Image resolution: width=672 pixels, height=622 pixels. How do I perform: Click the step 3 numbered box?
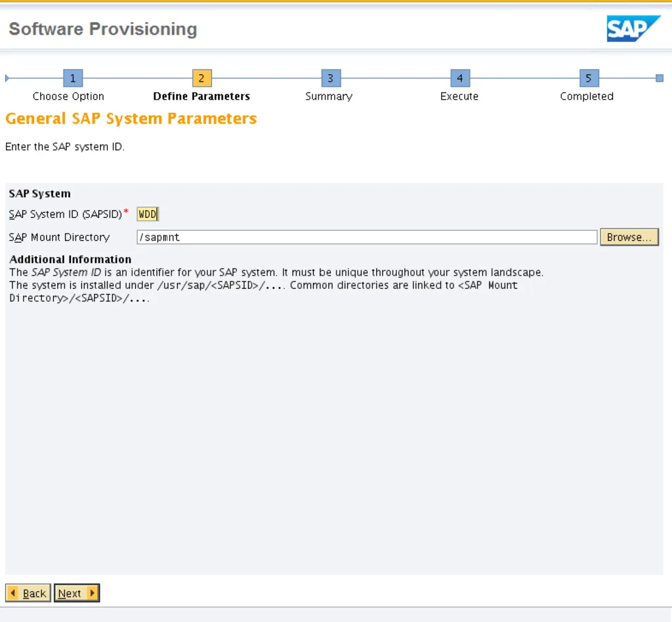(330, 78)
